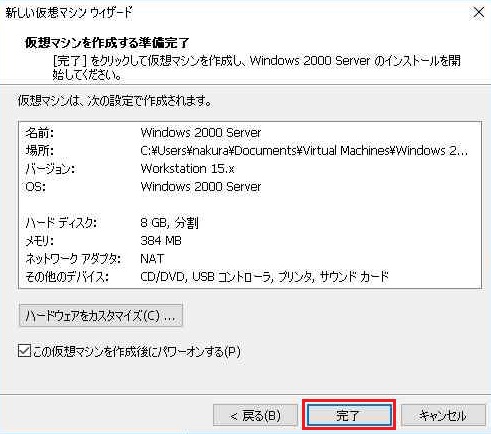Uncheck the power-on-after-creation checkbox box
Image resolution: width=491 pixels, height=434 pixels.
click(x=24, y=351)
